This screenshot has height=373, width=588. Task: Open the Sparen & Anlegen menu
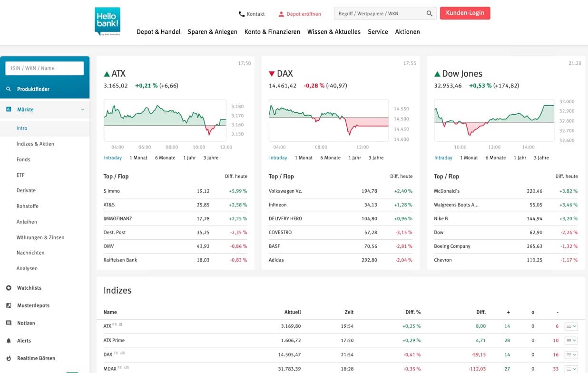212,32
